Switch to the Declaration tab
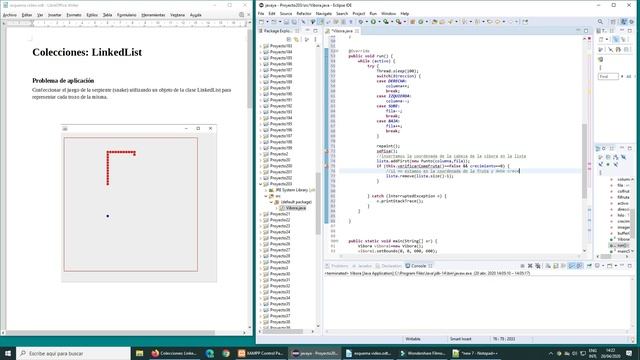This screenshot has width=640, height=360. point(389,266)
